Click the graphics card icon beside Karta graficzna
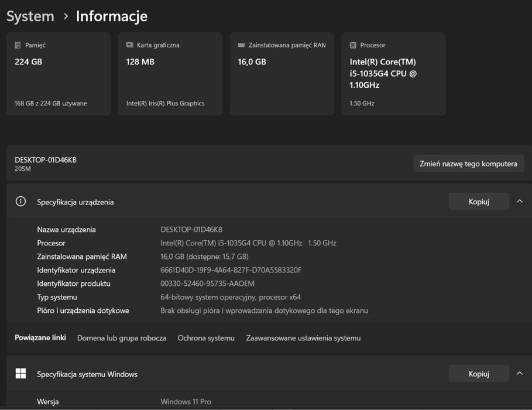 (x=129, y=45)
